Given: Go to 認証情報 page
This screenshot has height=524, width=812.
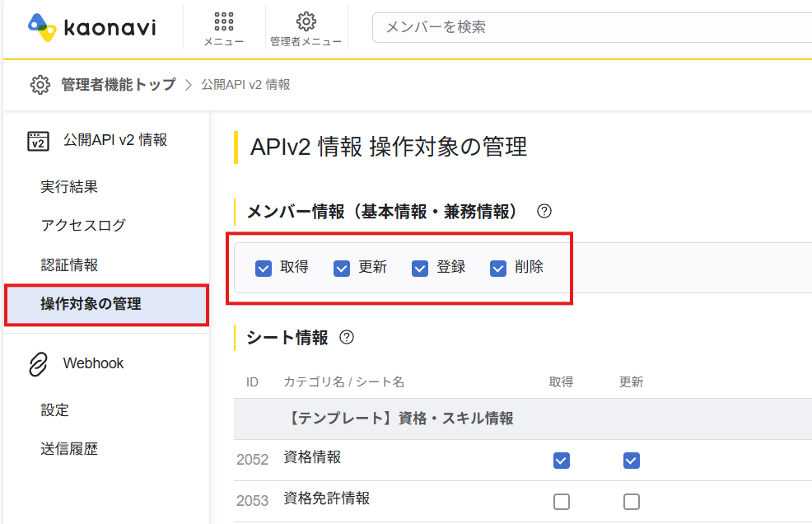Looking at the screenshot, I should tap(69, 265).
